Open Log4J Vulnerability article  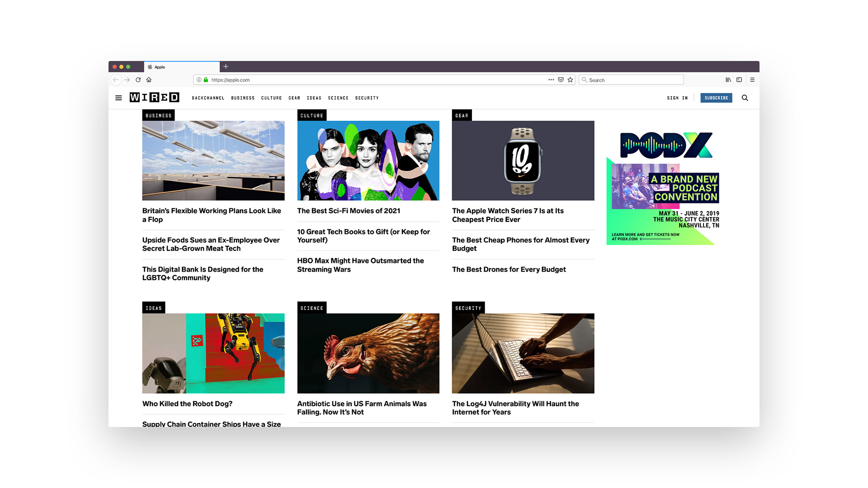[515, 408]
